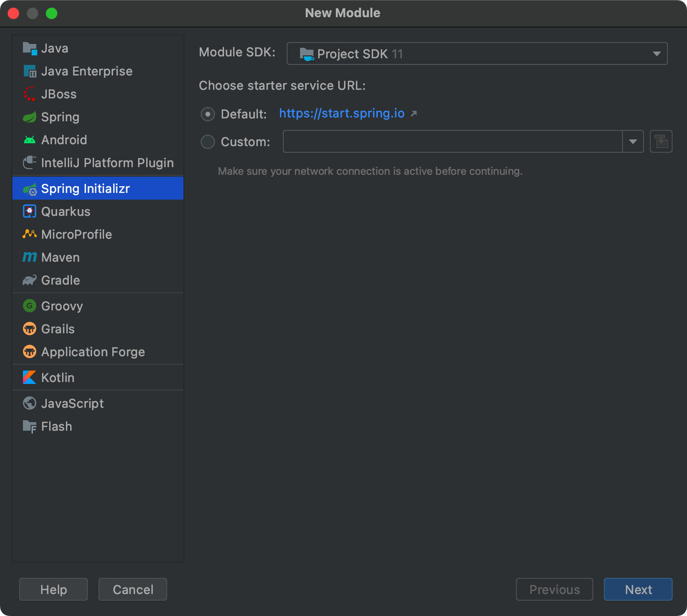Close the New Module dialog with red button
687x616 pixels.
click(13, 13)
